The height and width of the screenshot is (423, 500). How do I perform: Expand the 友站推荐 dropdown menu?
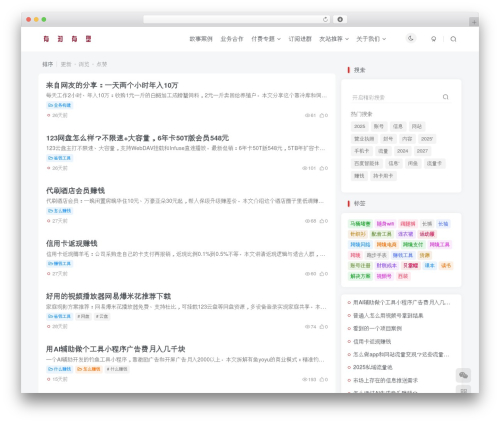click(x=334, y=39)
